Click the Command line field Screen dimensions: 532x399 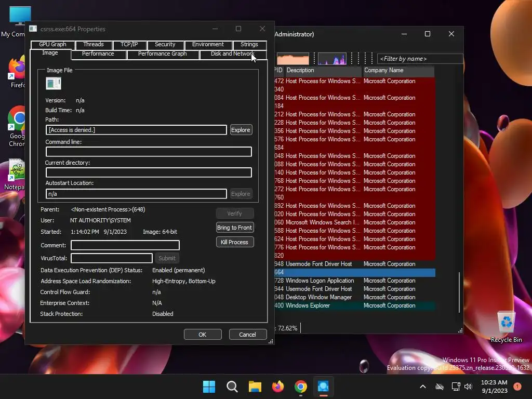pyautogui.click(x=149, y=152)
